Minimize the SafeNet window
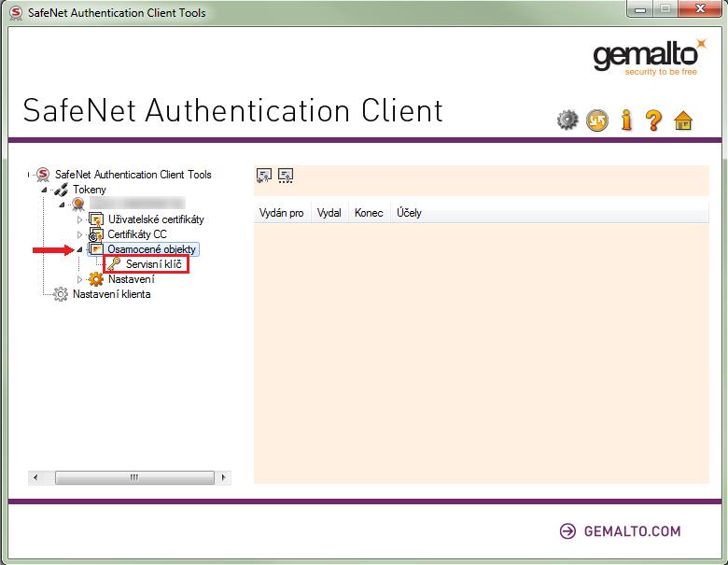The height and width of the screenshot is (565, 728). (x=640, y=9)
